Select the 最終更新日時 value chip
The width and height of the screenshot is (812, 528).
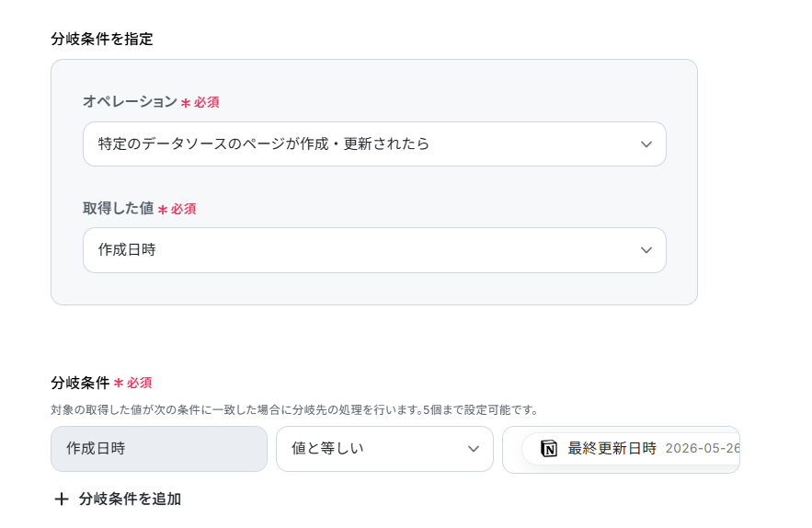pyautogui.click(x=631, y=449)
